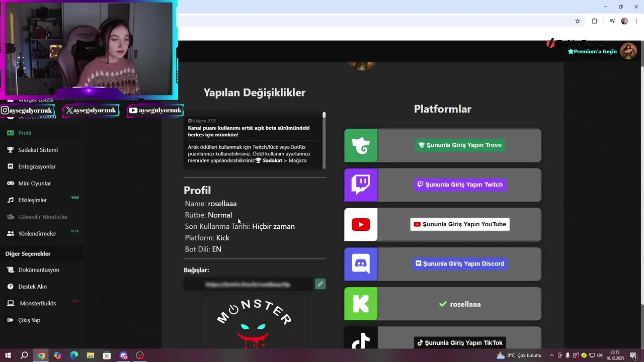
Task: Open Chrome media controls icon
Action: tap(612, 21)
